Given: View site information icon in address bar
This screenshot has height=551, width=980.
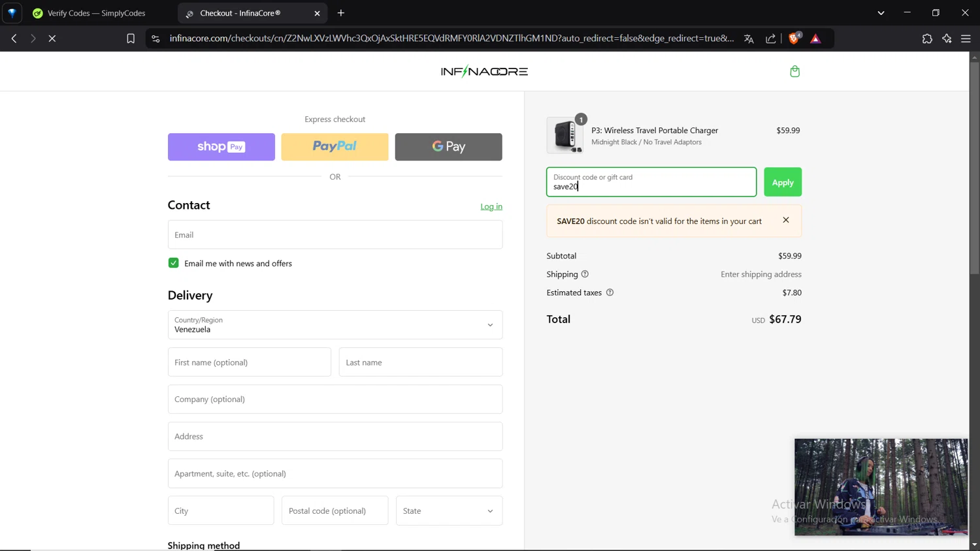Looking at the screenshot, I should pyautogui.click(x=155, y=39).
